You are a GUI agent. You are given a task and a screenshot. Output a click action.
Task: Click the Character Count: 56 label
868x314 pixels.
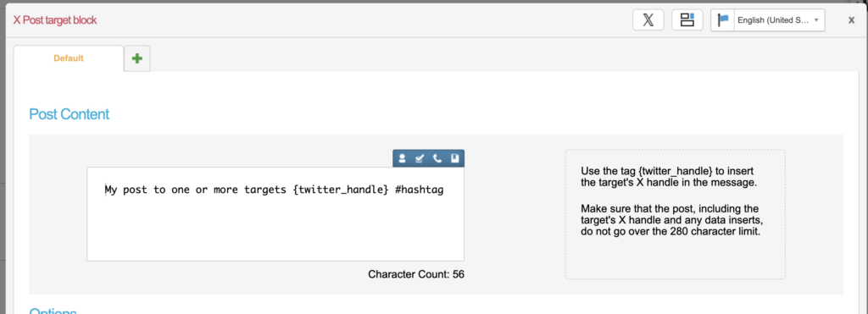(415, 274)
